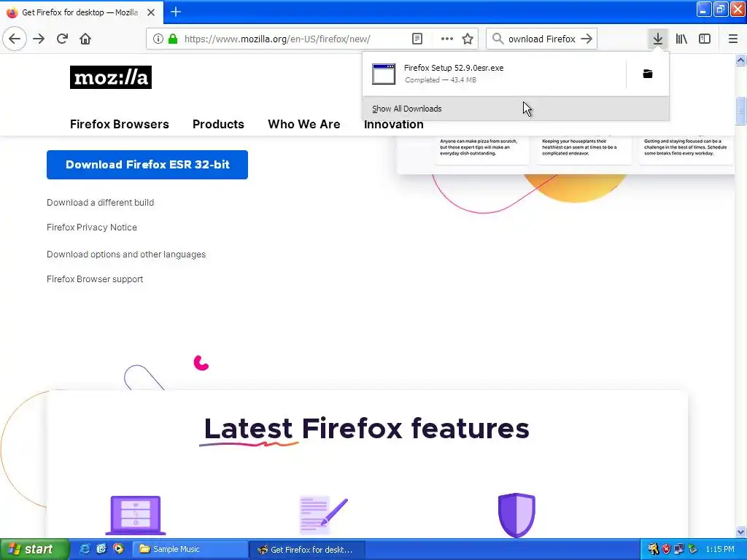The image size is (747, 560).
Task: Click the search magnifier icon
Action: pyautogui.click(x=498, y=39)
